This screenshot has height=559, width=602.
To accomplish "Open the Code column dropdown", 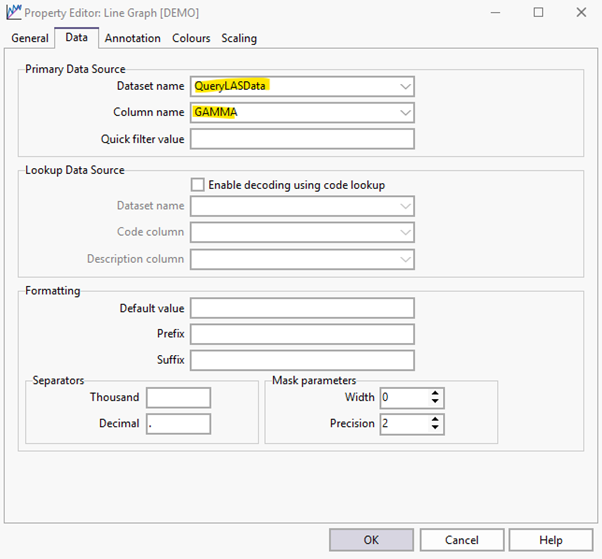I will pyautogui.click(x=405, y=233).
